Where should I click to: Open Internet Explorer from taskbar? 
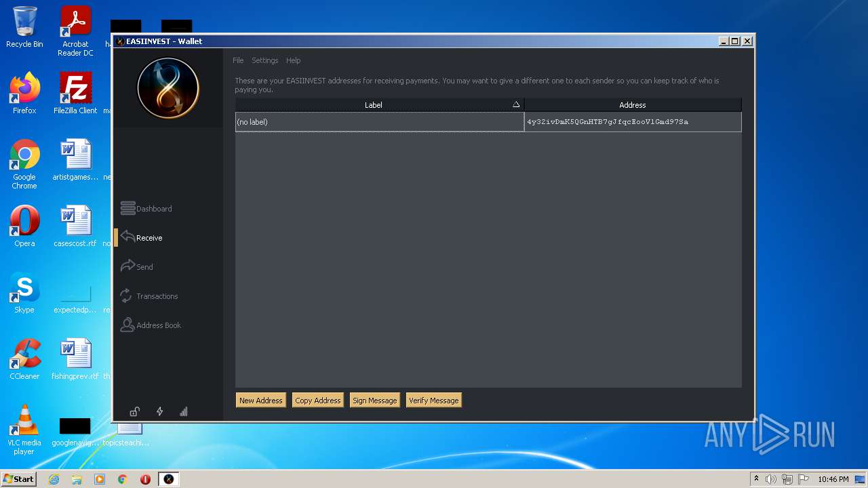[x=54, y=479]
